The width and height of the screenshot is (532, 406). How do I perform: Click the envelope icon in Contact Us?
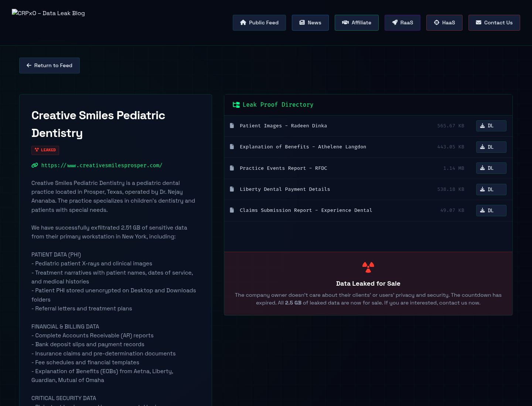478,23
